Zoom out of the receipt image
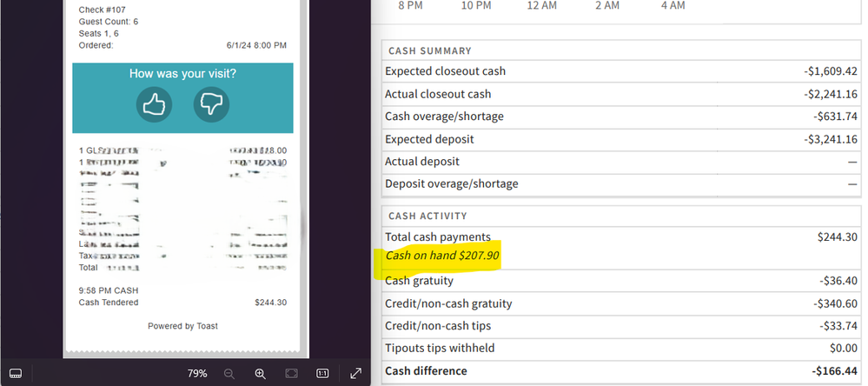Viewport: 868px width, 386px height. (229, 373)
